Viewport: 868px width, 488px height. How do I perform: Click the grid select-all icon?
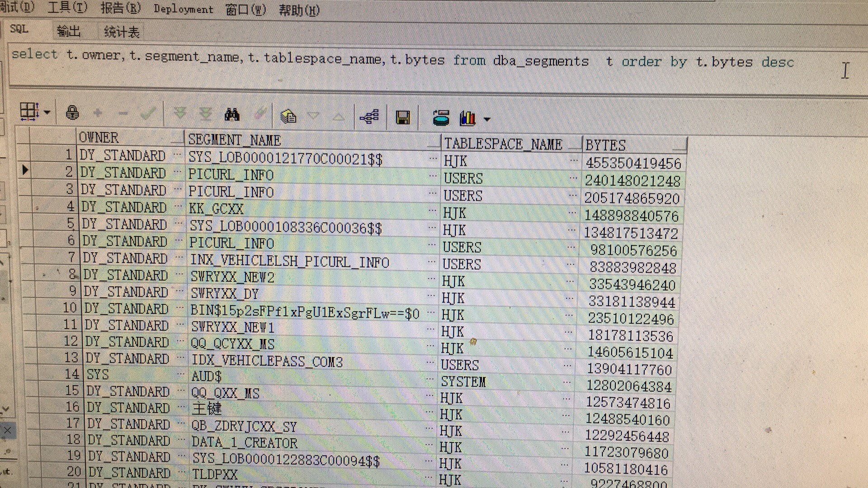pyautogui.click(x=29, y=111)
